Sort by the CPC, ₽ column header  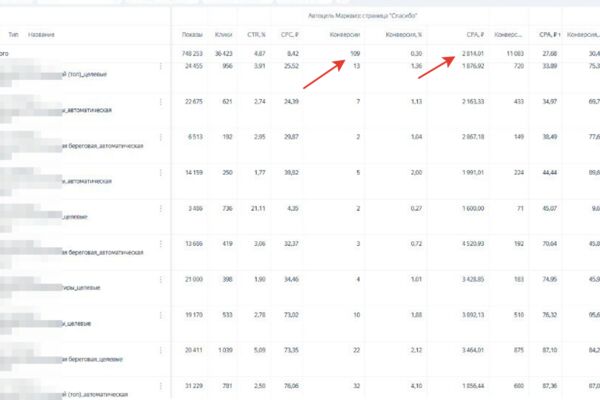coord(290,35)
